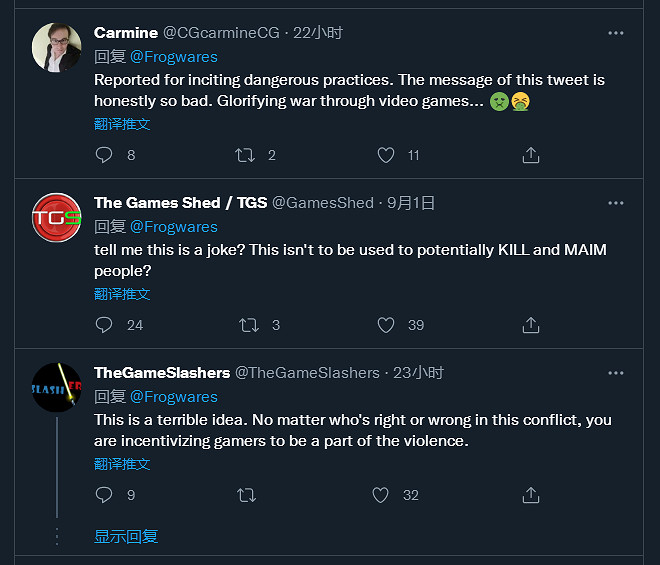Screen dimensions: 660x565
Task: Expand replies under TheGameSlashers tweet
Action: click(126, 536)
